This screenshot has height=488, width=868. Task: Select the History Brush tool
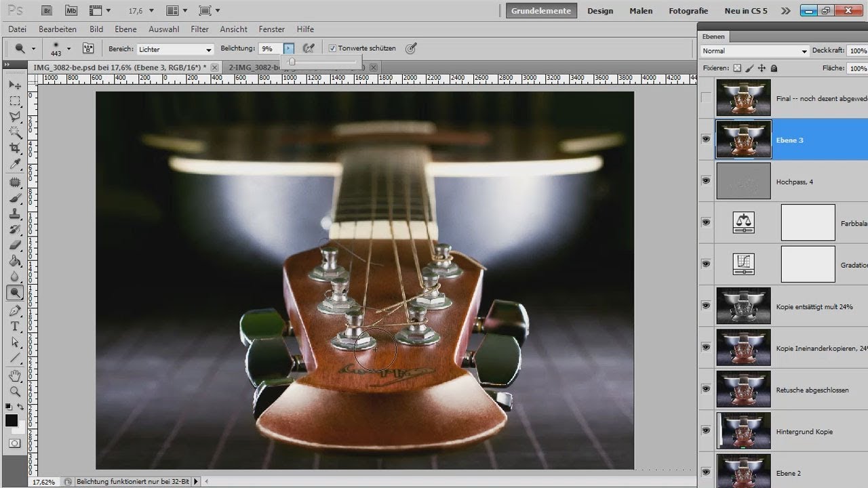[15, 229]
